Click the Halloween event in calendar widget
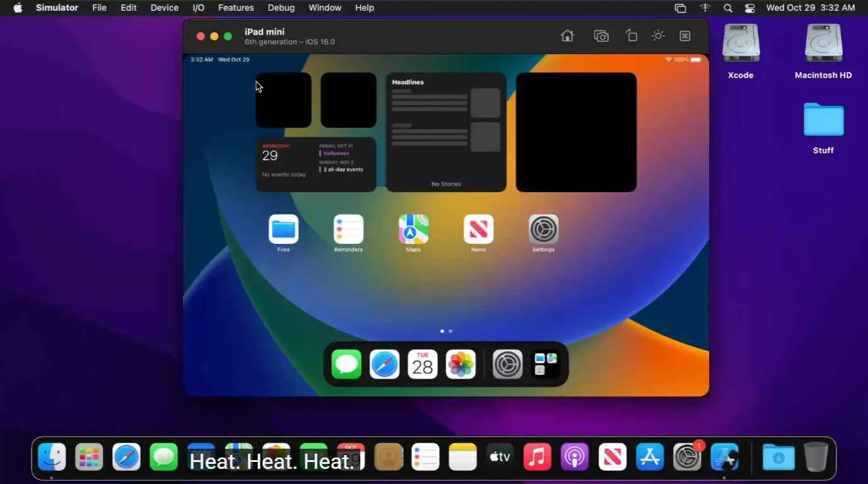This screenshot has width=868, height=484. point(336,153)
